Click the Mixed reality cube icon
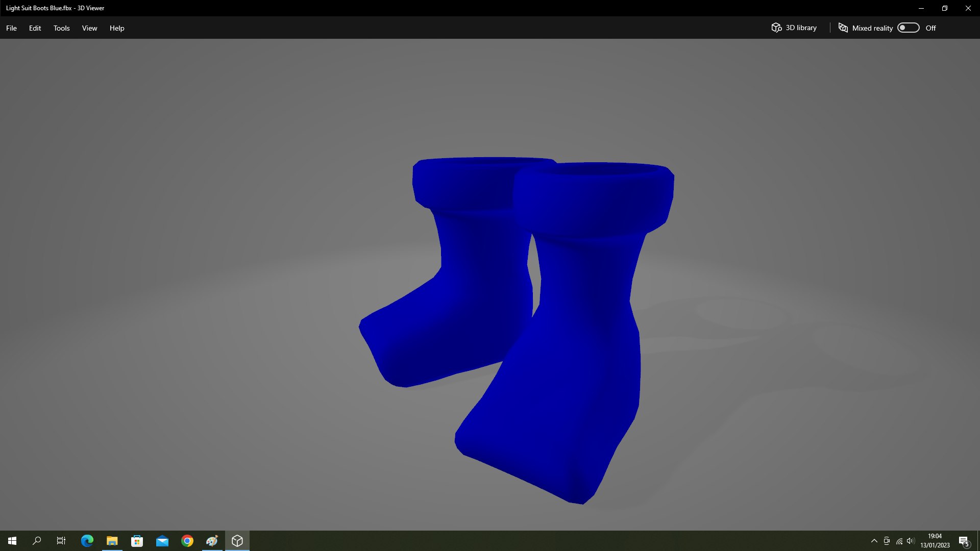Image resolution: width=980 pixels, height=551 pixels. click(843, 28)
